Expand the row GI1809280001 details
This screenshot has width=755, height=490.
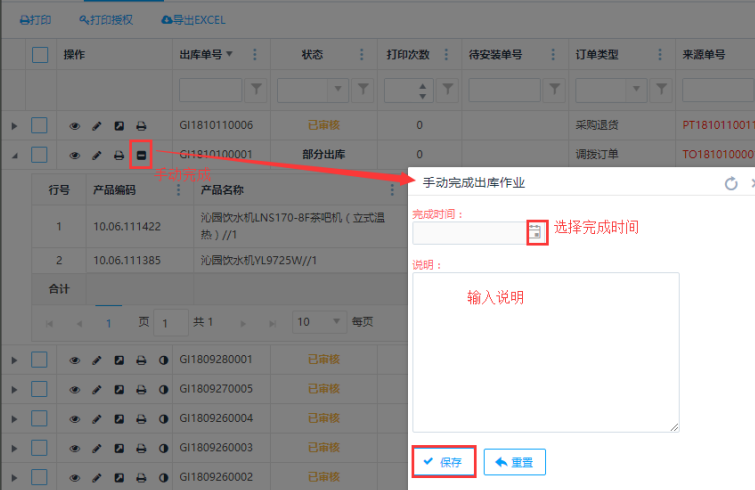point(14,360)
